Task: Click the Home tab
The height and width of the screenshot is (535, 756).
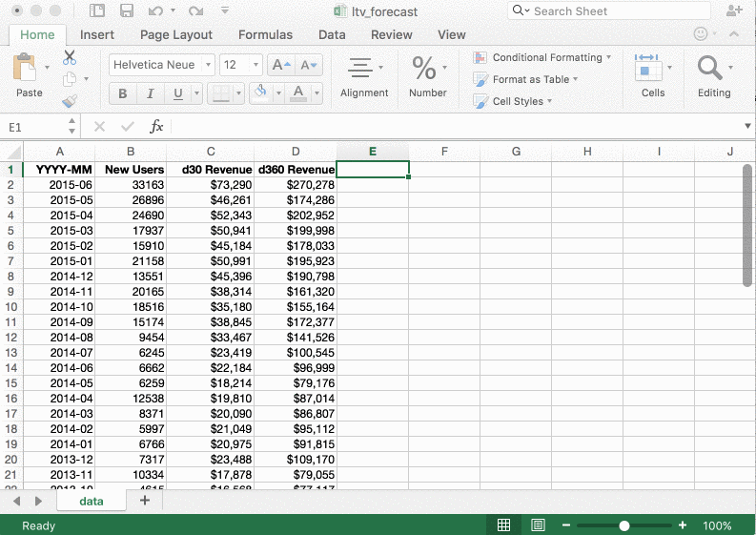Action: 37,34
